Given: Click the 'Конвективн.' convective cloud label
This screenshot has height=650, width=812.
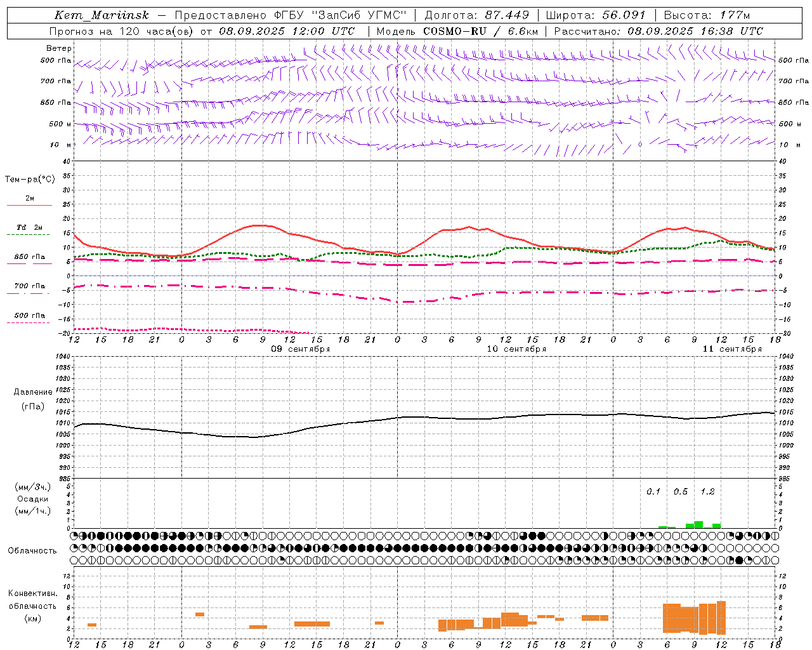Looking at the screenshot, I should (x=33, y=594).
